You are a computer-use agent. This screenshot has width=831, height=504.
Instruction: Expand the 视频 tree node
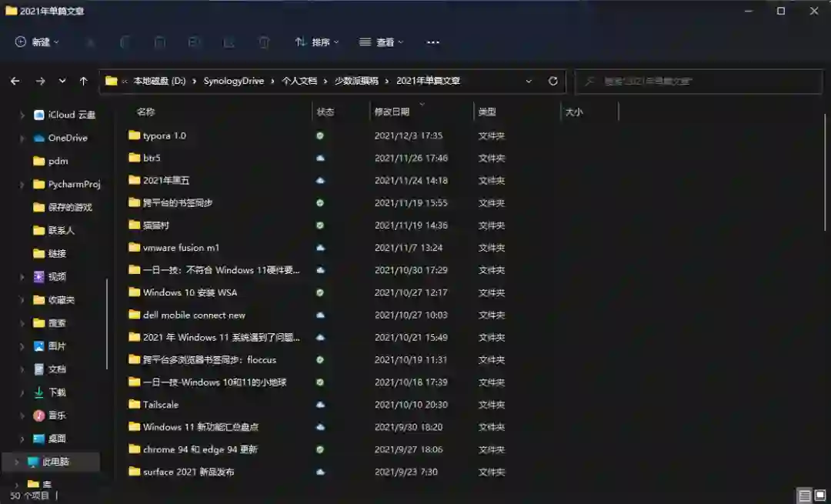[x=22, y=277]
